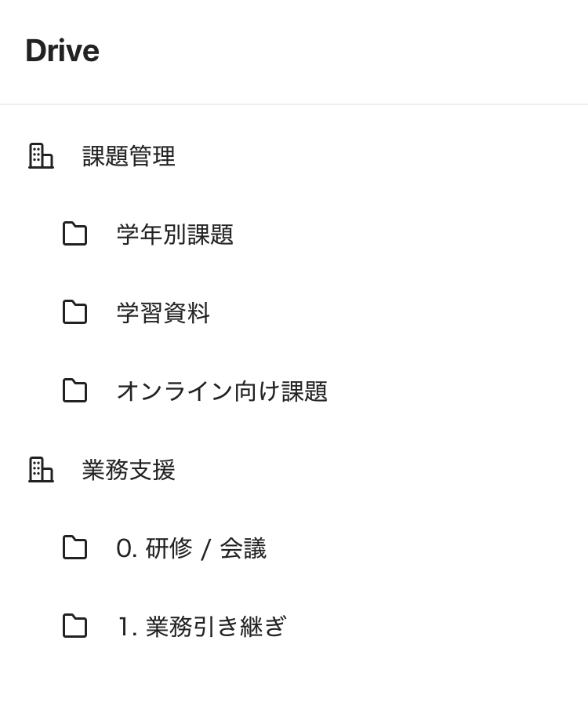Open the 学年別課題 folder
Viewport: 588px width, 706px height.
click(175, 235)
